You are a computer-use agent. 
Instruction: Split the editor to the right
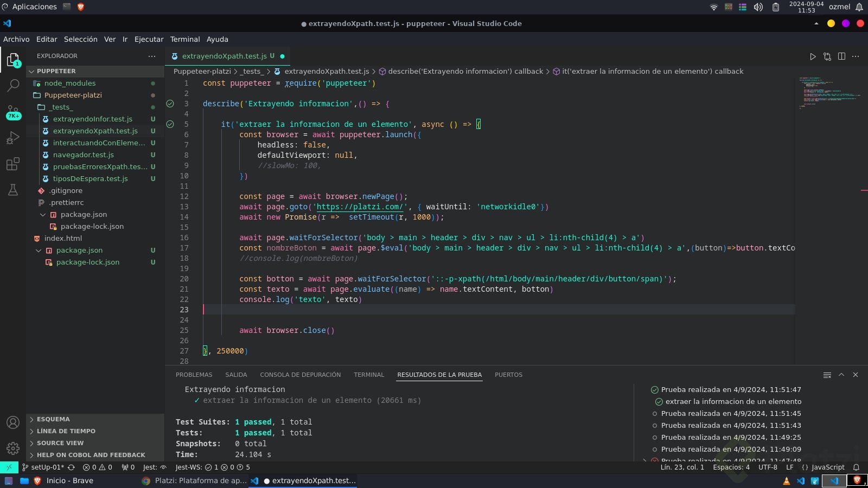(841, 56)
